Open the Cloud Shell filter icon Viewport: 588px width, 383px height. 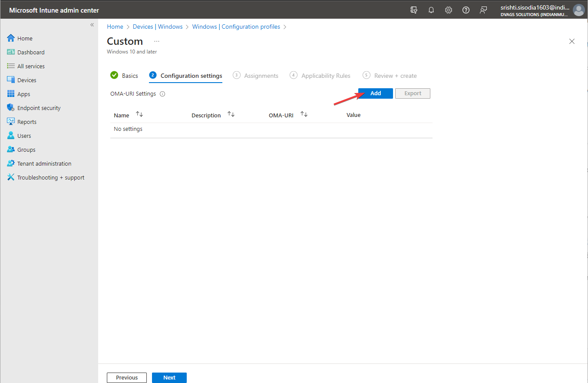[x=414, y=10]
